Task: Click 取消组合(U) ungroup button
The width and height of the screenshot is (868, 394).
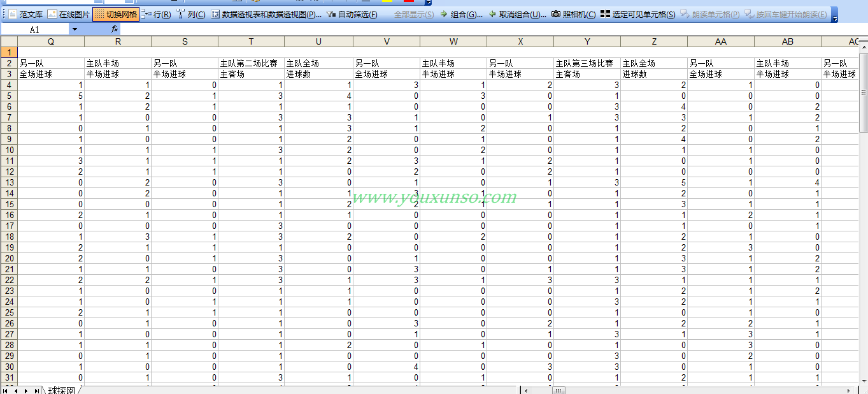Action: pyautogui.click(x=517, y=14)
